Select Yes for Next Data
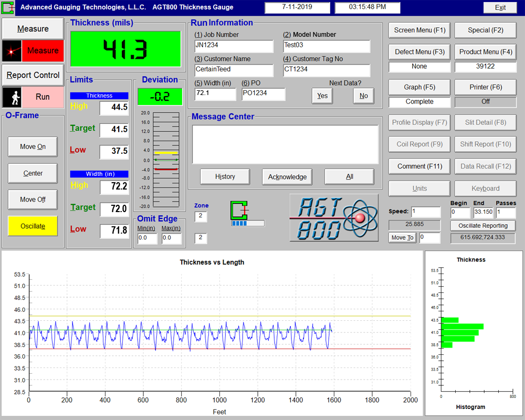525x420 pixels. pos(322,96)
